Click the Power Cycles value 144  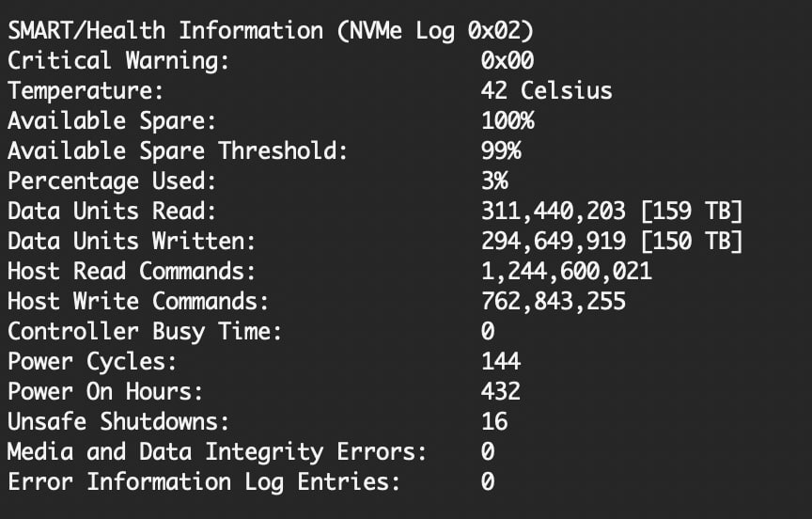(501, 362)
